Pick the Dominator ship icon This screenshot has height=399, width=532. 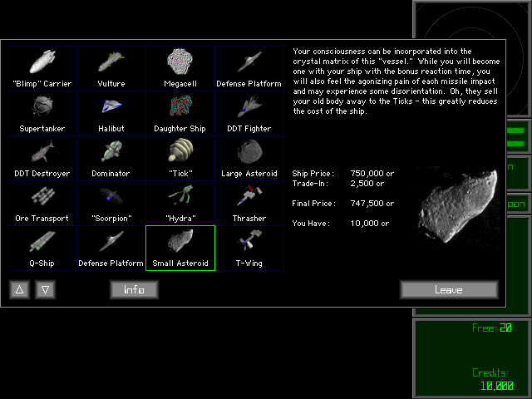coord(111,158)
